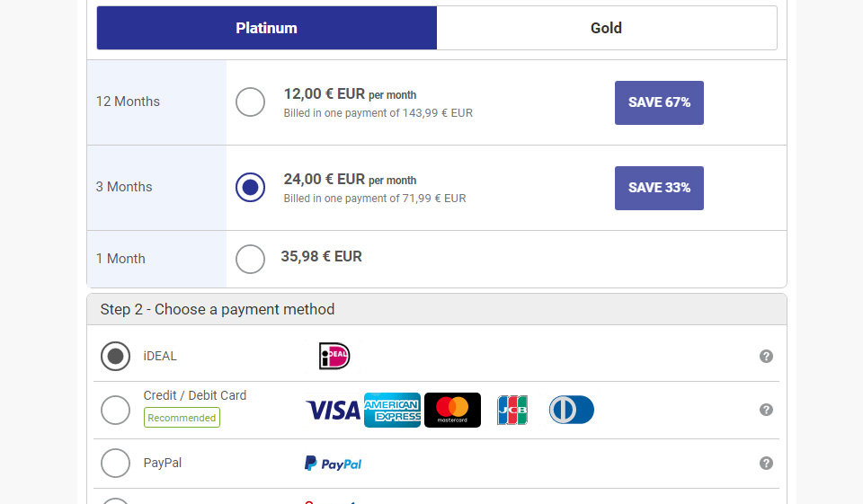Choose the 1 Month plan radio button

[x=250, y=259]
